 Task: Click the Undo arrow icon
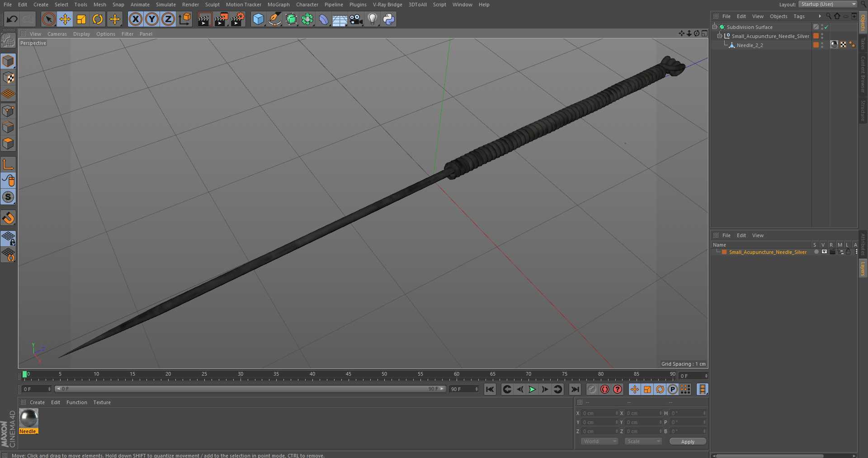(x=12, y=19)
